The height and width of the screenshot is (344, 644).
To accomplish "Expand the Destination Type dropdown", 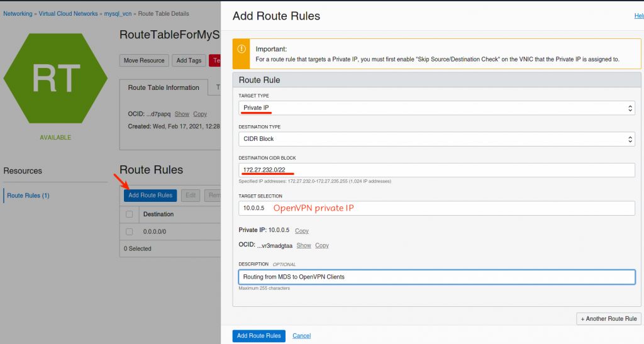I will (436, 139).
